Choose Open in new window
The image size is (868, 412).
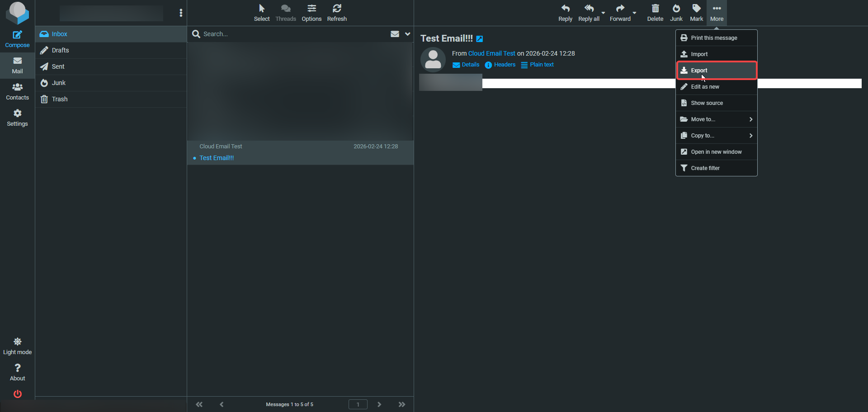point(717,152)
